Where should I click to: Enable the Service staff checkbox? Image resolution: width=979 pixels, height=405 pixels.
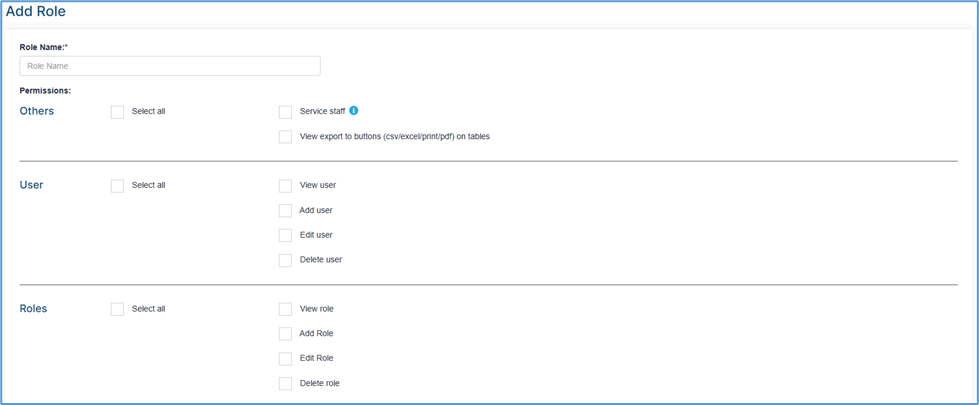click(285, 112)
